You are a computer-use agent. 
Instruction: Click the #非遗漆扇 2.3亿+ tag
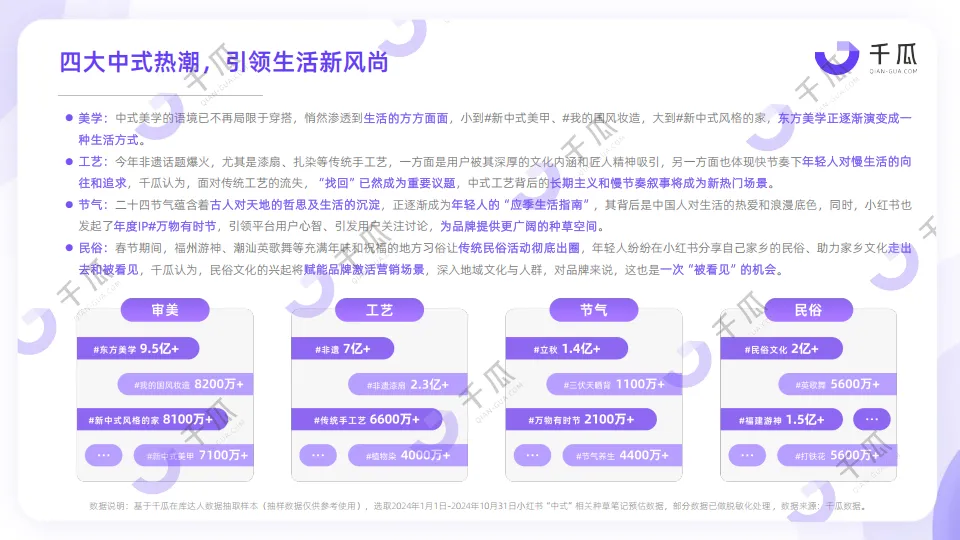click(408, 384)
